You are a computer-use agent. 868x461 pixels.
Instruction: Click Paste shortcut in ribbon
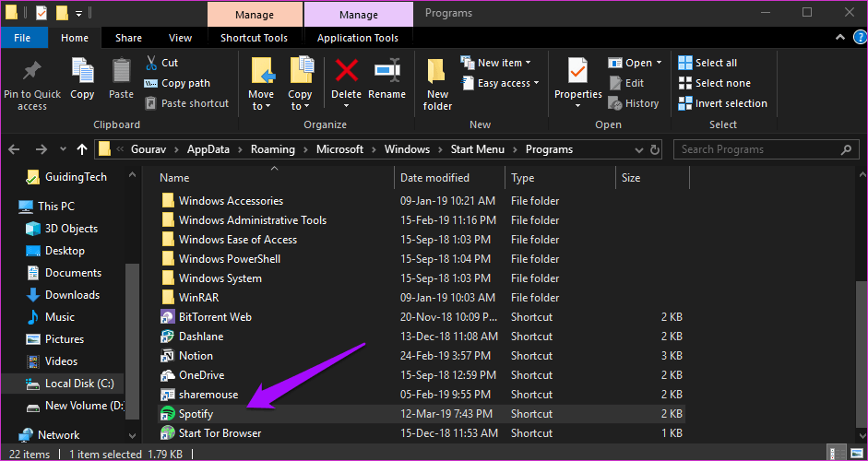(x=186, y=103)
